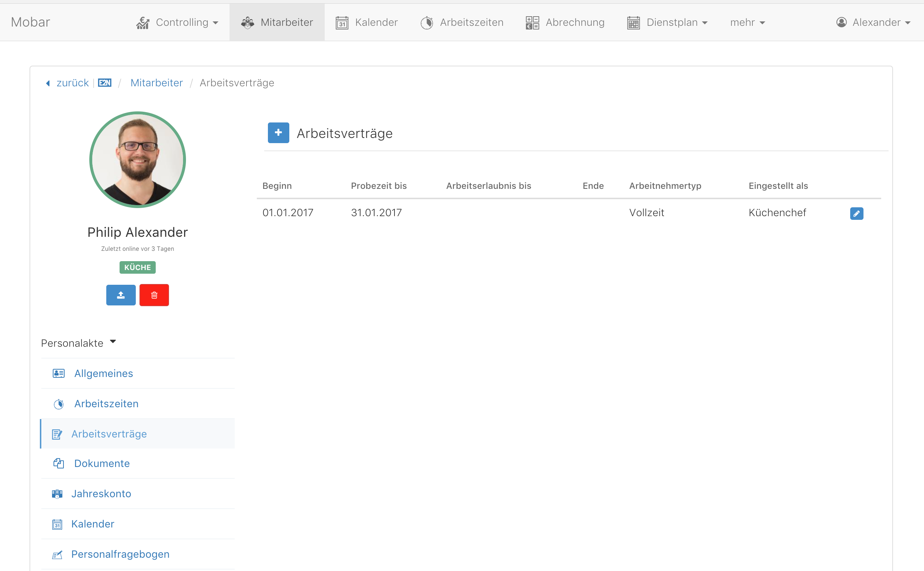Open Dokumente in sidebar
Screen dimensions: 924x571
(138, 463)
